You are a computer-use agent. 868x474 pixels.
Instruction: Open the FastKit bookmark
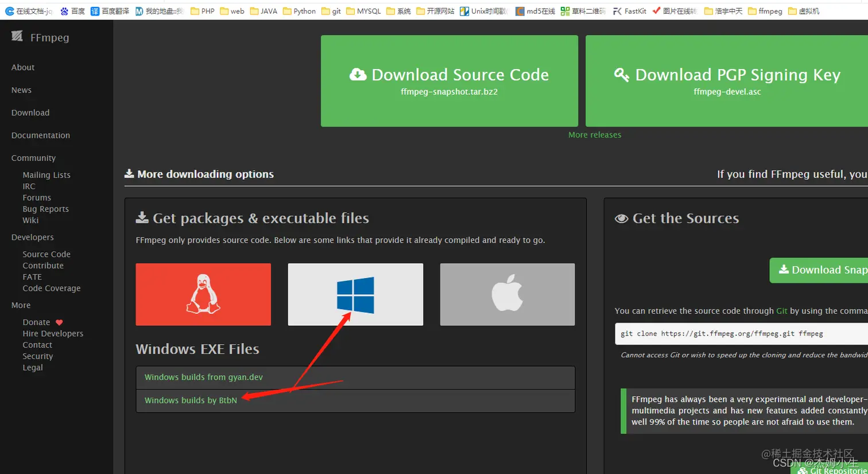point(629,11)
